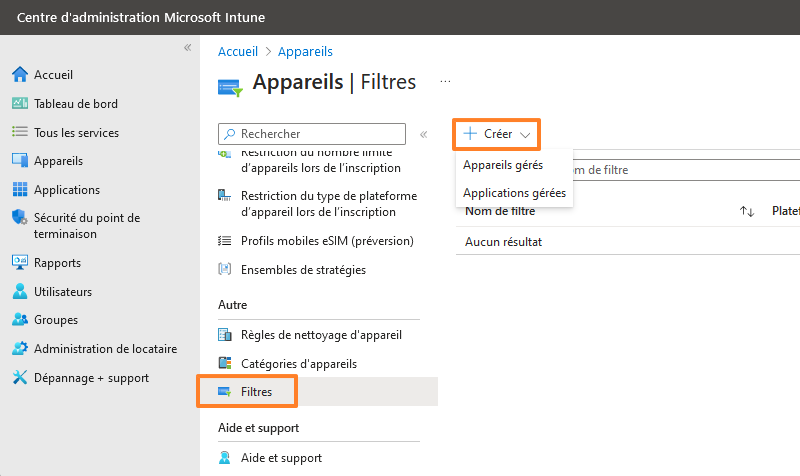Click the Dépannage + support tools icon
This screenshot has height=476, width=800.
(x=20, y=378)
